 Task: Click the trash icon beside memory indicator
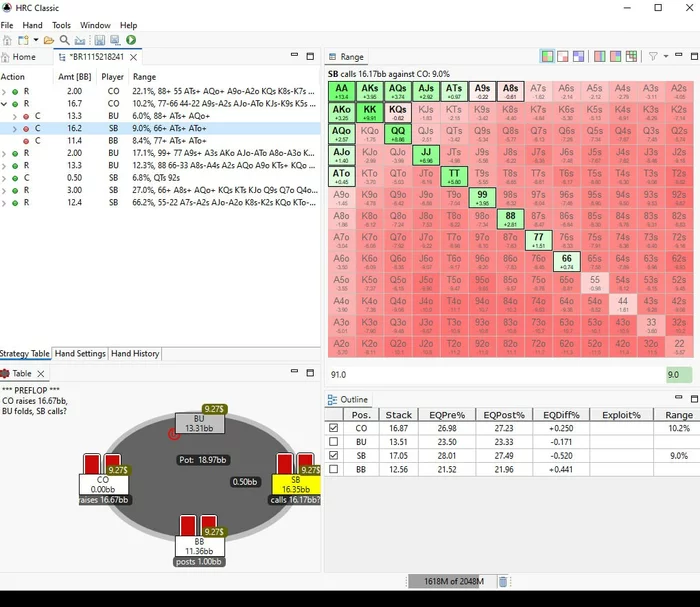click(x=503, y=582)
